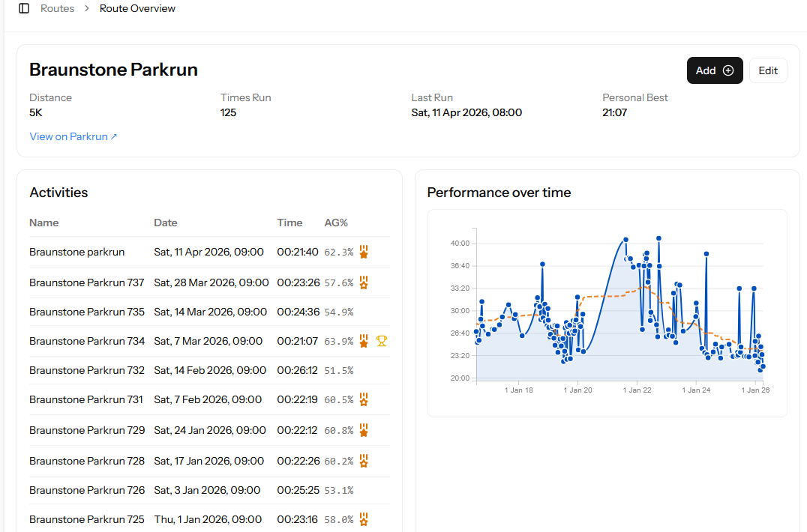Click the medal icon on Parkrun 728 row
The width and height of the screenshot is (807, 532).
tap(364, 461)
